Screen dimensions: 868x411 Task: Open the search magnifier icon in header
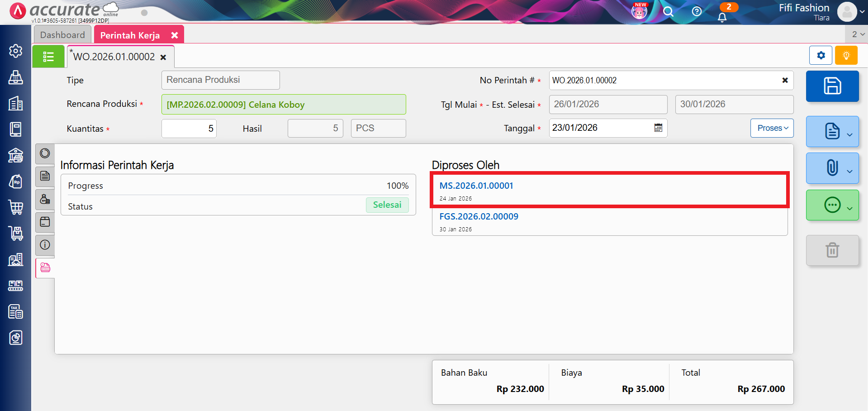[668, 12]
